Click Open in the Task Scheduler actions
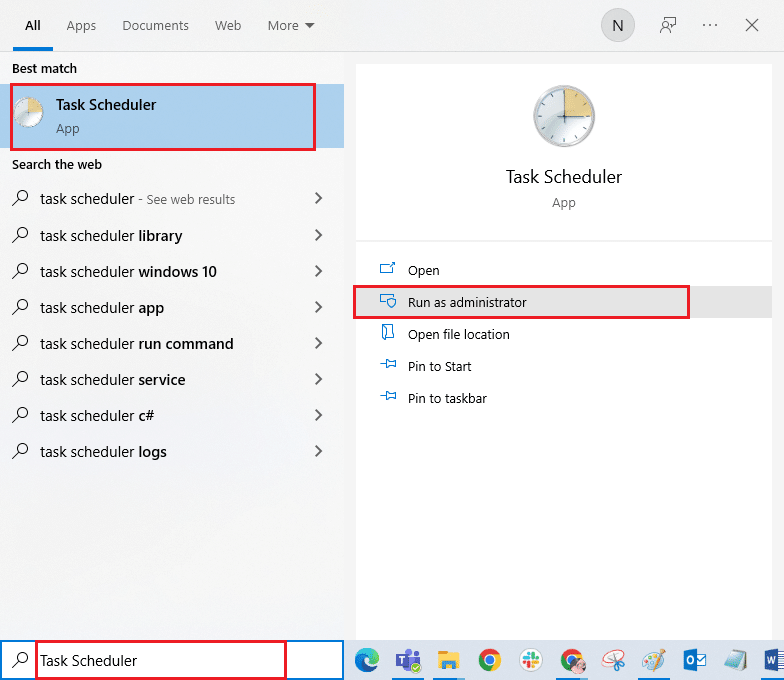The width and height of the screenshot is (784, 680). coord(564,270)
